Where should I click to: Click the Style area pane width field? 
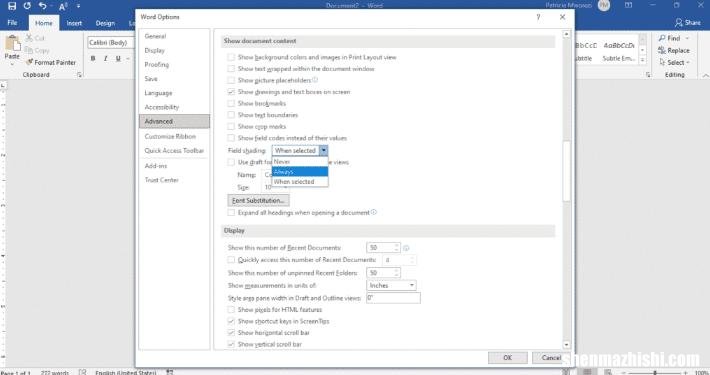[x=393, y=298]
